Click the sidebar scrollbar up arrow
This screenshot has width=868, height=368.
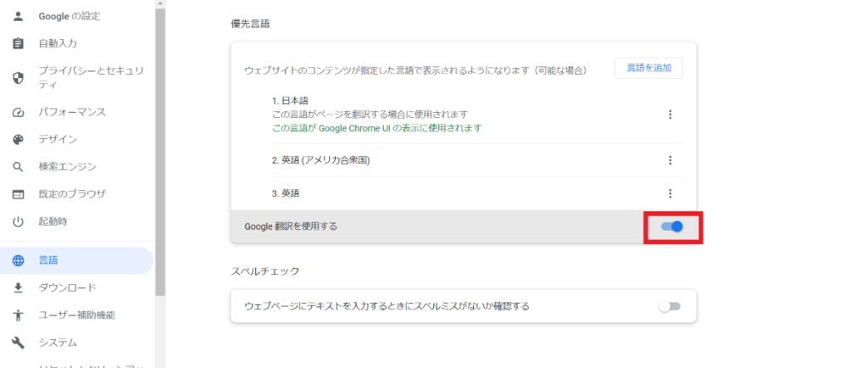click(x=160, y=4)
